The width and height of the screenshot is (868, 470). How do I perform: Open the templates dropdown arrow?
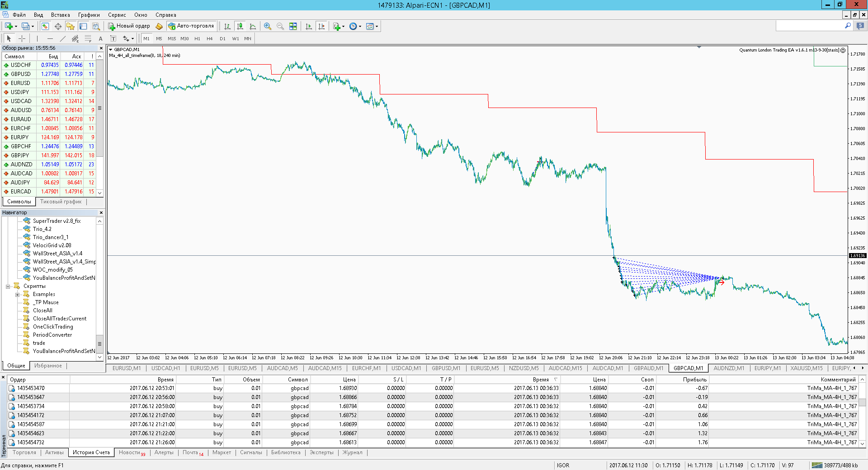[377, 26]
